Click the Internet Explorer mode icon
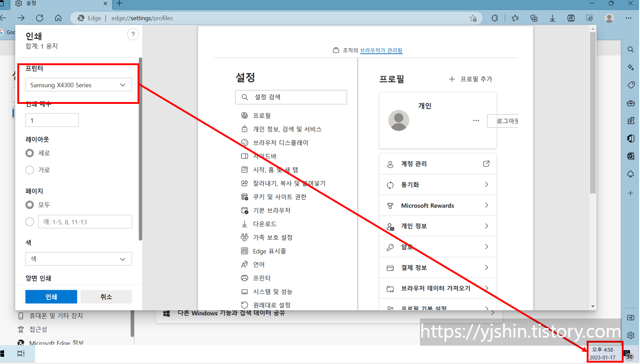The width and height of the screenshot is (640, 364). pyautogui.click(x=589, y=18)
